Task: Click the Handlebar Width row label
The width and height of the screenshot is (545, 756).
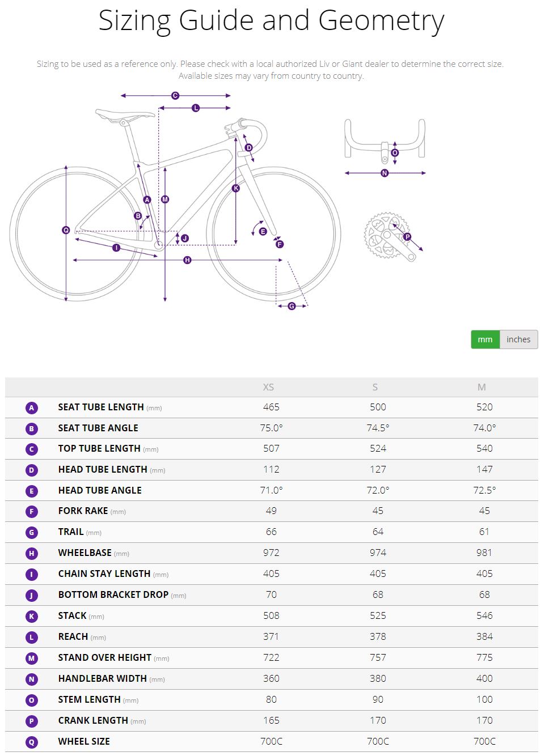Action: (103, 678)
